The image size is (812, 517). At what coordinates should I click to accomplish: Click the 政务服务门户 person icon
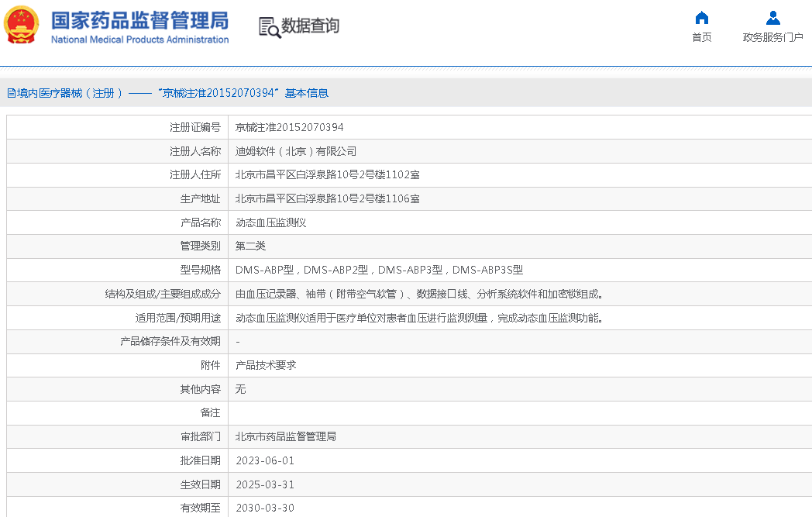coord(772,18)
